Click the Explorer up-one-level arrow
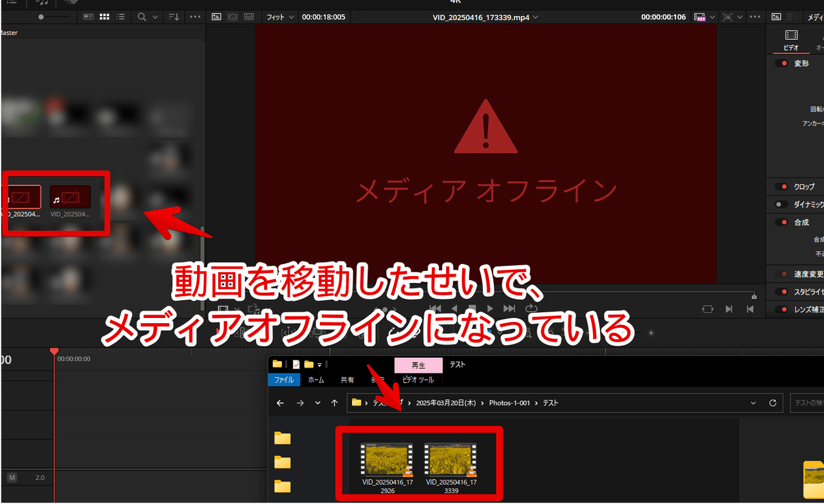Viewport: 824px width, 504px height. point(334,403)
